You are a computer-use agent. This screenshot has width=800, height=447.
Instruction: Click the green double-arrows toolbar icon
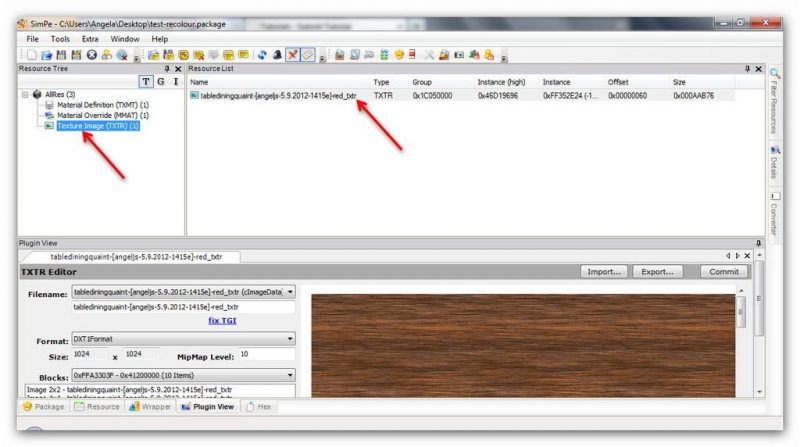[384, 55]
